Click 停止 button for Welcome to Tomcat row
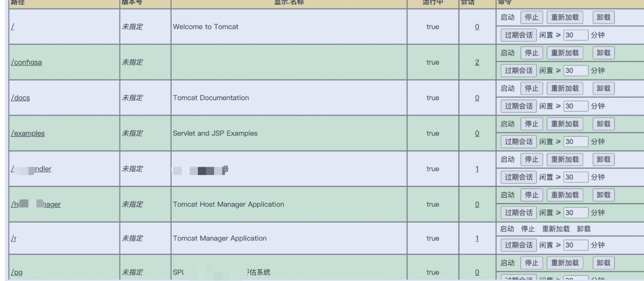 point(531,17)
